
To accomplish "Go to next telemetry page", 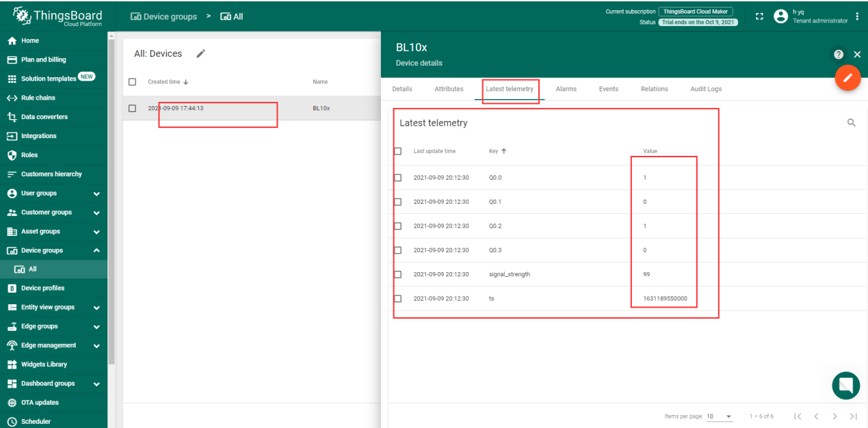I will [x=834, y=416].
